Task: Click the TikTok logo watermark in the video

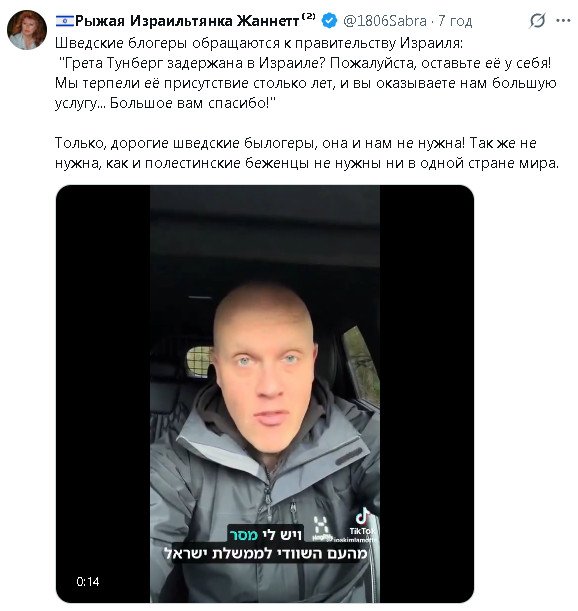Action: (x=362, y=522)
